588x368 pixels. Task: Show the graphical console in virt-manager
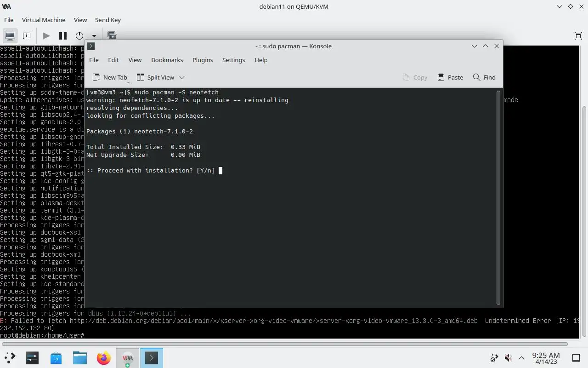tap(10, 35)
